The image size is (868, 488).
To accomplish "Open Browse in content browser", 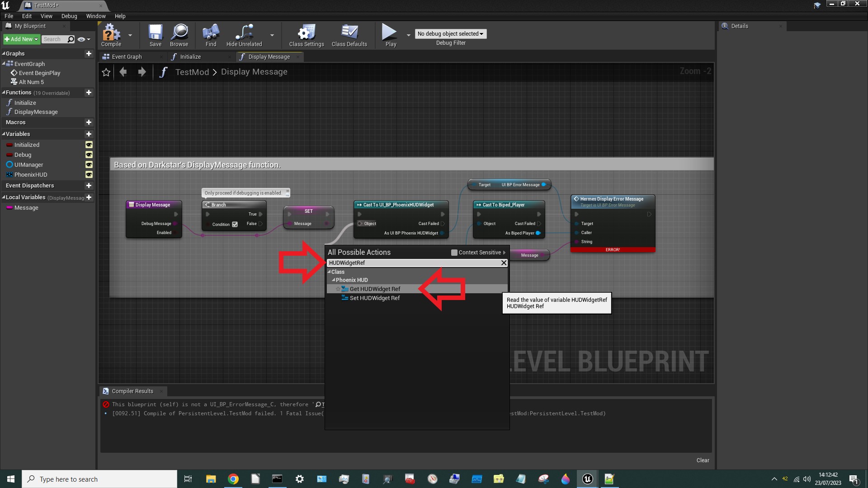I will coord(179,35).
